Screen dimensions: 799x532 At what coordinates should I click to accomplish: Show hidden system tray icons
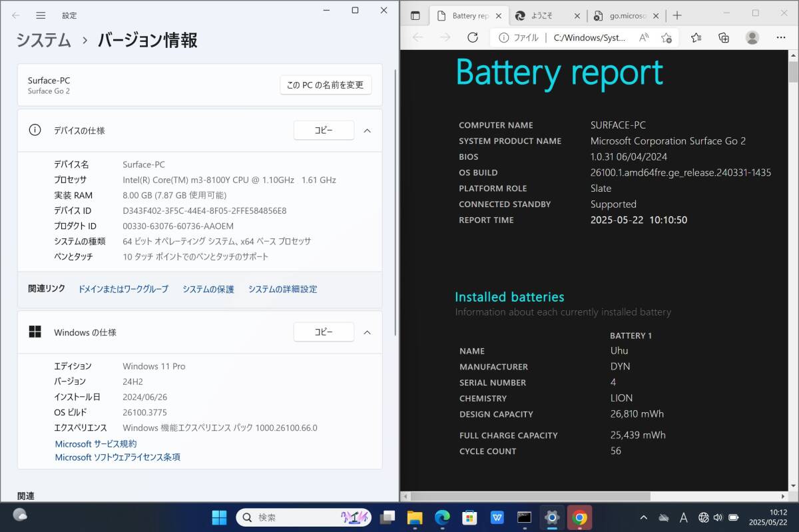[x=643, y=517]
